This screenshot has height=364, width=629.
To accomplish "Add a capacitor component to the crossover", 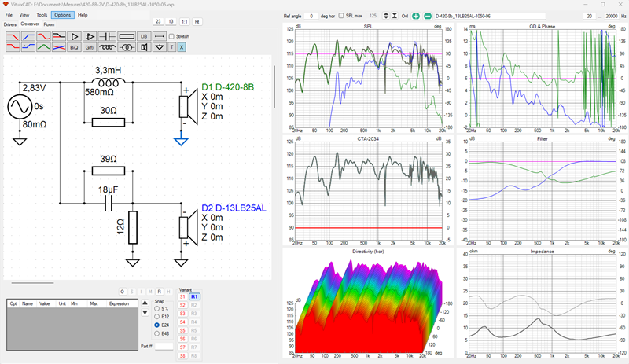I will 107,36.
